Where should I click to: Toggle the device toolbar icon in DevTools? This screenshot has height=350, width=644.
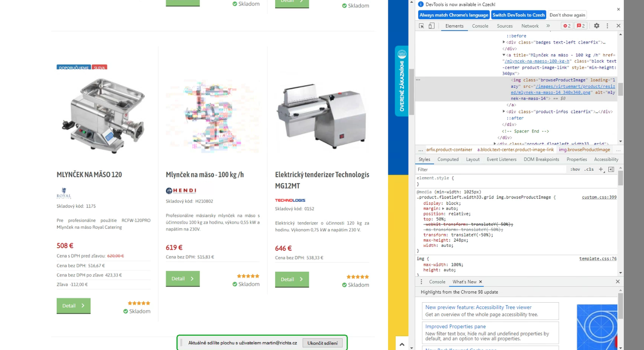tap(431, 26)
